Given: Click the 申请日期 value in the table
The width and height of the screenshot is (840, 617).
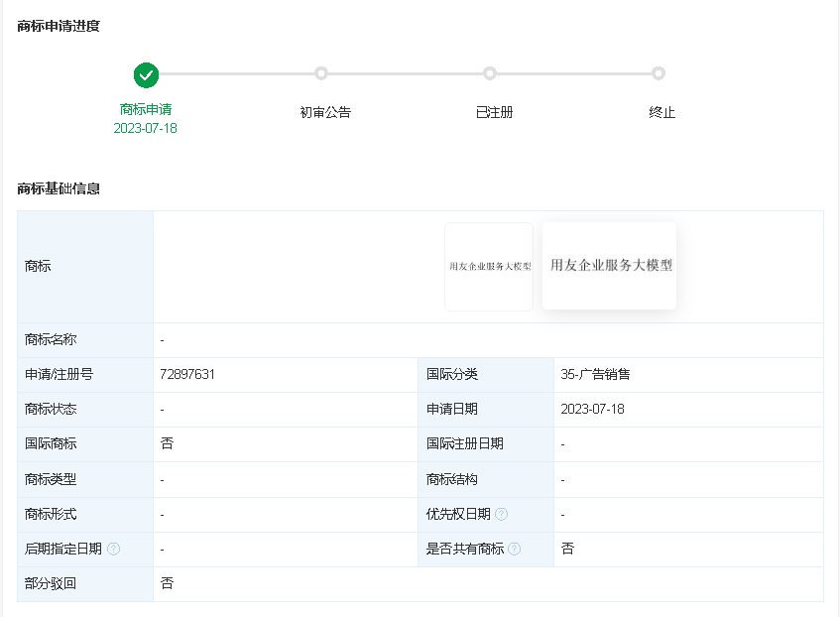Looking at the screenshot, I should pos(592,409).
